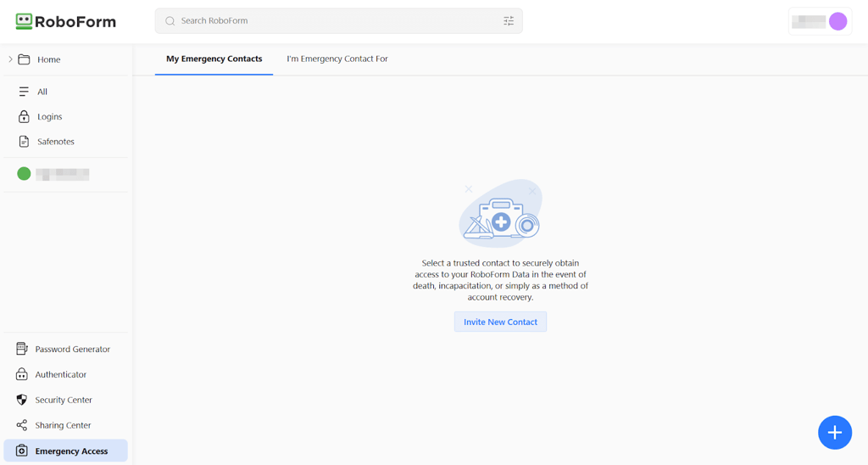The image size is (868, 465).
Task: Select the blurred account name entry
Action: click(63, 174)
